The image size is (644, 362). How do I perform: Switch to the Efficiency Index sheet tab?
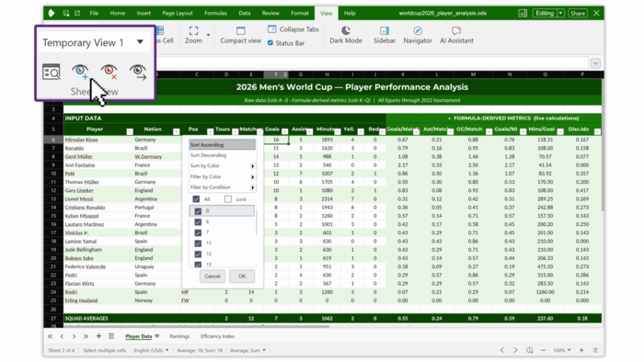(217, 336)
